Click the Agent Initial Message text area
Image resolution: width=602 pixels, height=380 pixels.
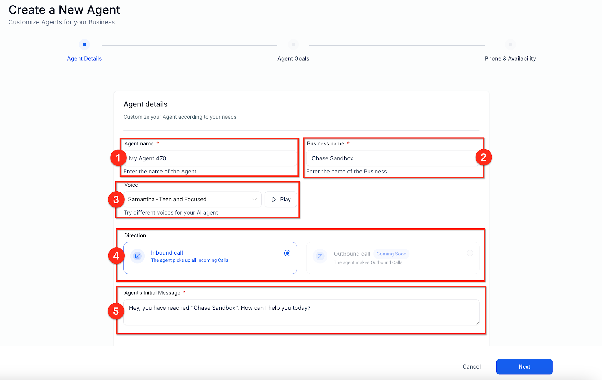(301, 312)
